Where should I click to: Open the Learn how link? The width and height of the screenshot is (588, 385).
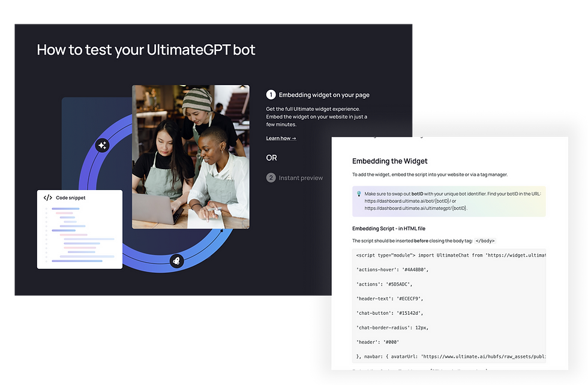click(281, 139)
